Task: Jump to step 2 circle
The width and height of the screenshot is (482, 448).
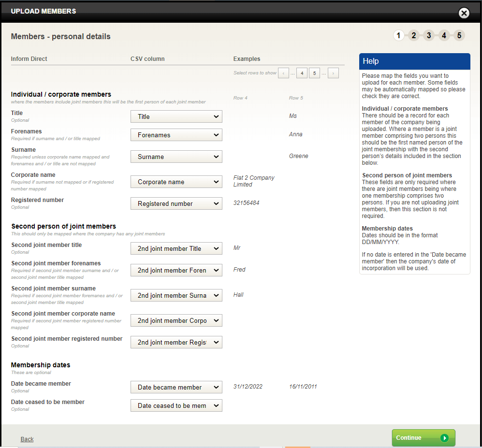Action: (x=413, y=35)
